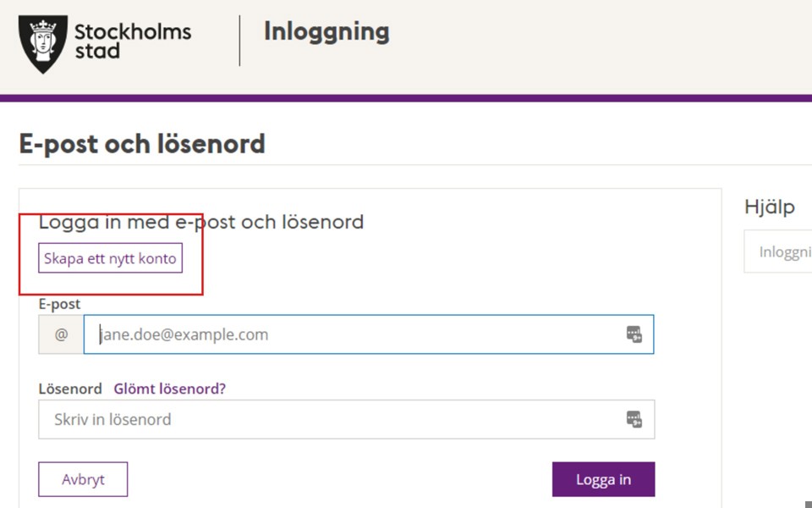Screen dimensions: 812x508
Task: Open password manager icon in Lösenord field
Action: pyautogui.click(x=634, y=418)
